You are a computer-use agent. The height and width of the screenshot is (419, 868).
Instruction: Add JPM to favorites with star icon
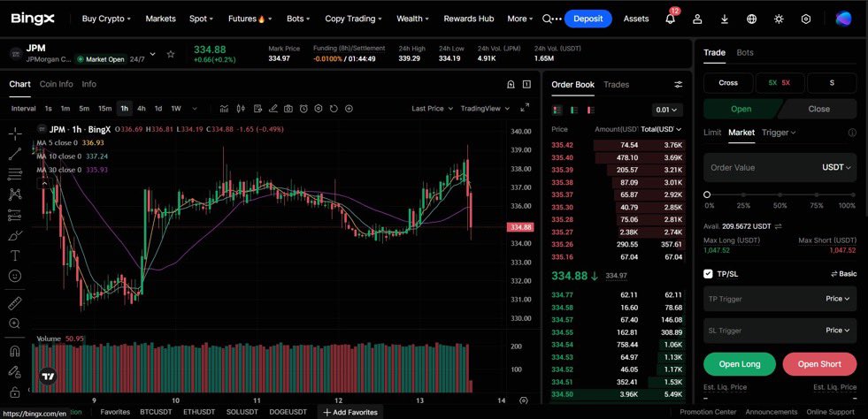point(171,54)
